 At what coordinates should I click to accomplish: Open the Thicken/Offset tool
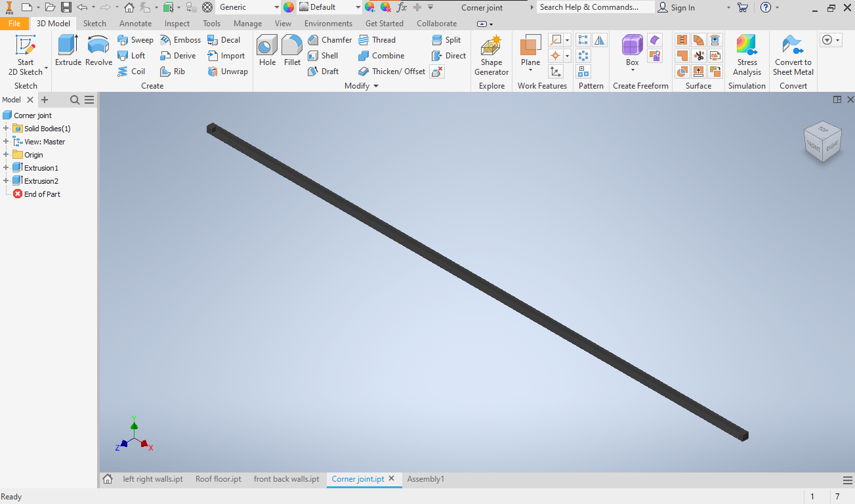(x=392, y=72)
